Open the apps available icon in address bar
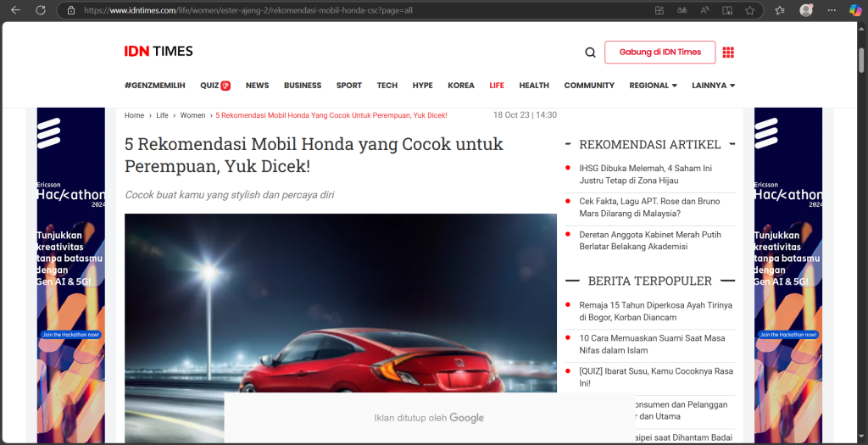This screenshot has width=868, height=445. point(659,10)
